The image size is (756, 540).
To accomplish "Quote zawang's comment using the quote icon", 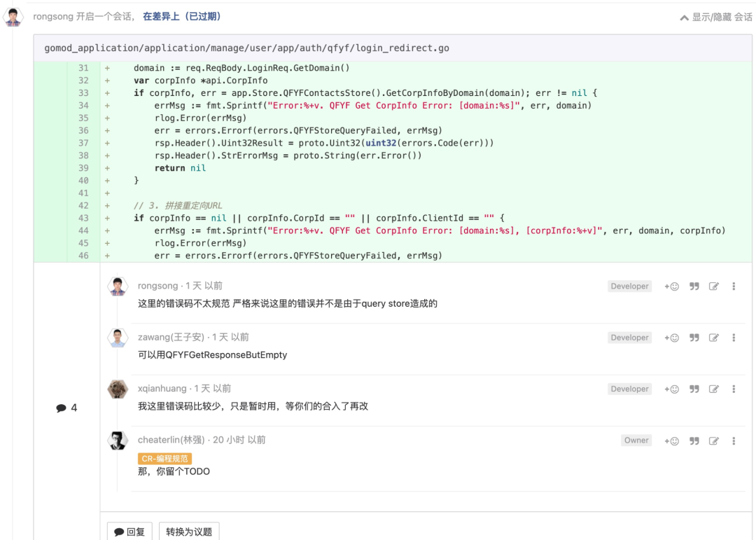I will click(694, 337).
